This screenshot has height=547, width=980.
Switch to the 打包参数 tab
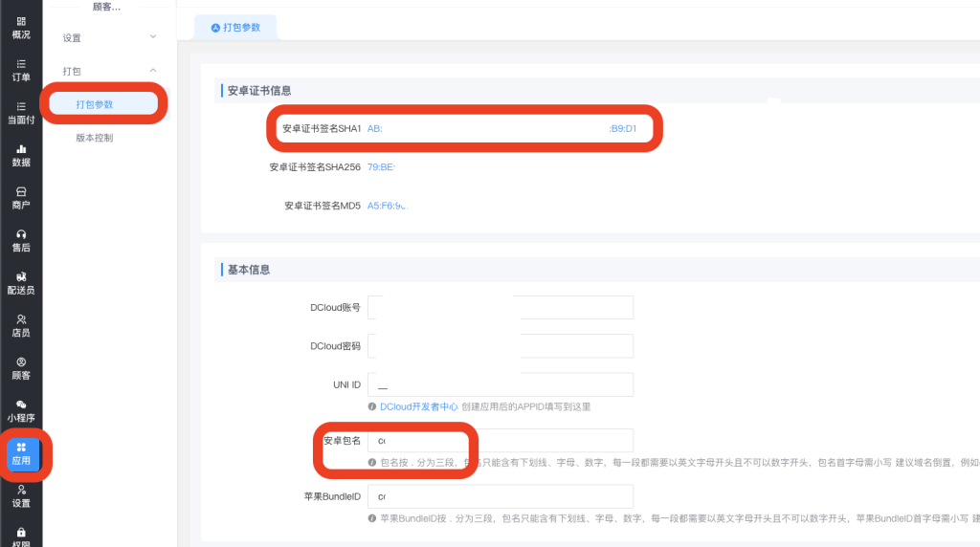234,28
